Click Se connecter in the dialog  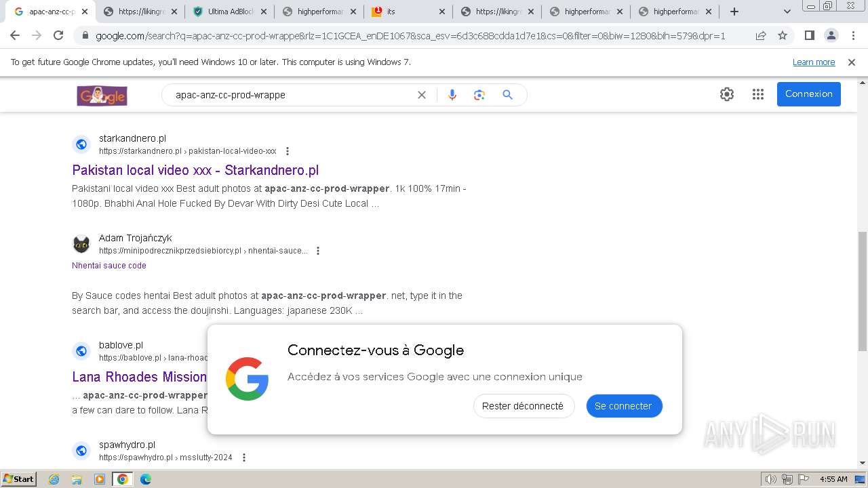tap(624, 406)
